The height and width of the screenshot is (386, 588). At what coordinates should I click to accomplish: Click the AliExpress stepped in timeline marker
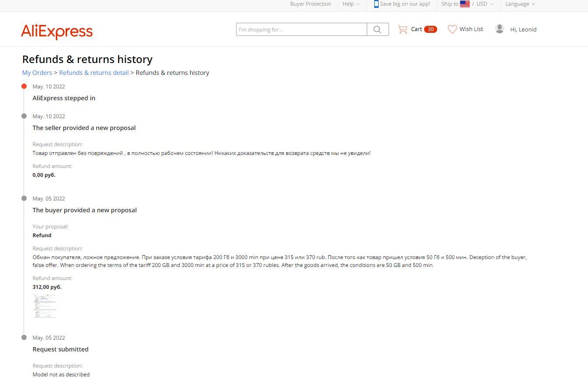(24, 86)
